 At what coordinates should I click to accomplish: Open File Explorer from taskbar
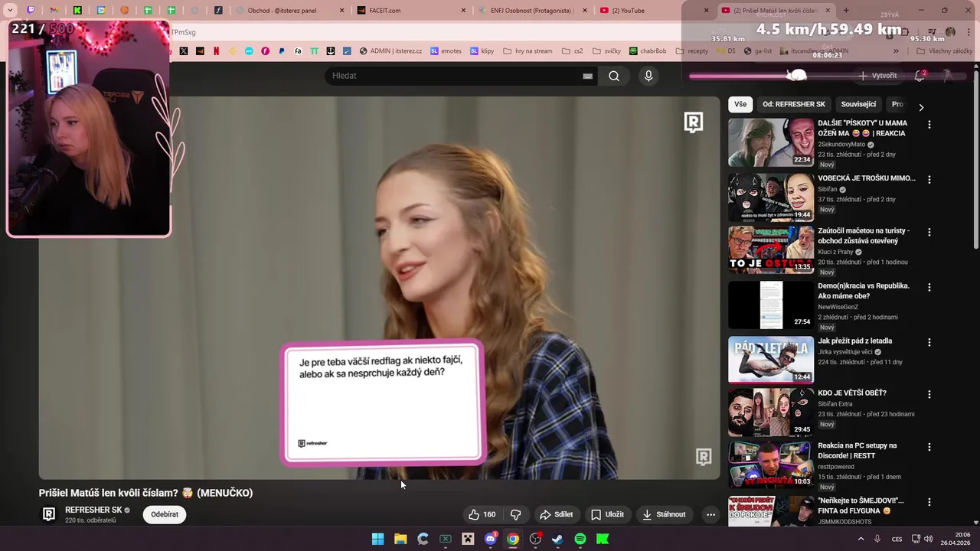pos(400,539)
